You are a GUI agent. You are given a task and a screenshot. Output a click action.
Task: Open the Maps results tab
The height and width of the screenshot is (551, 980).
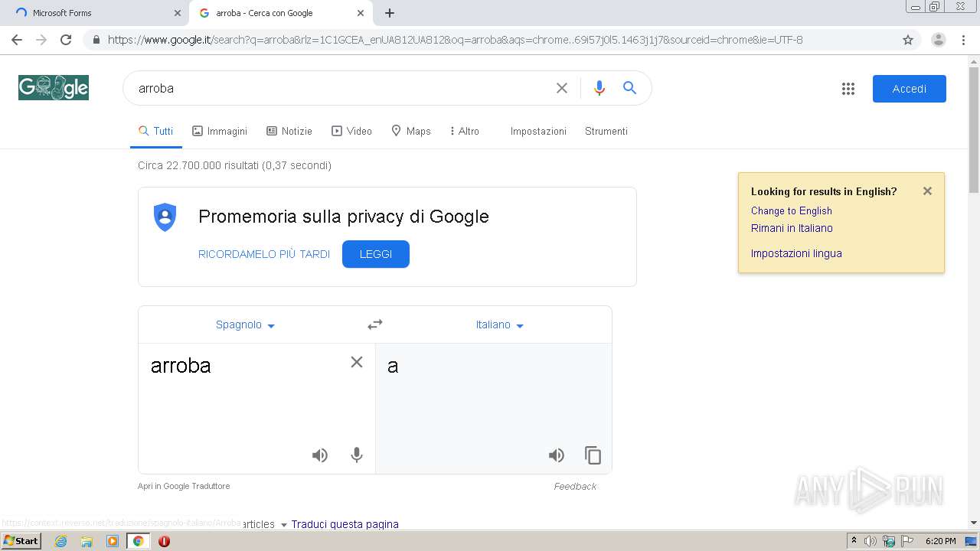pyautogui.click(x=411, y=131)
